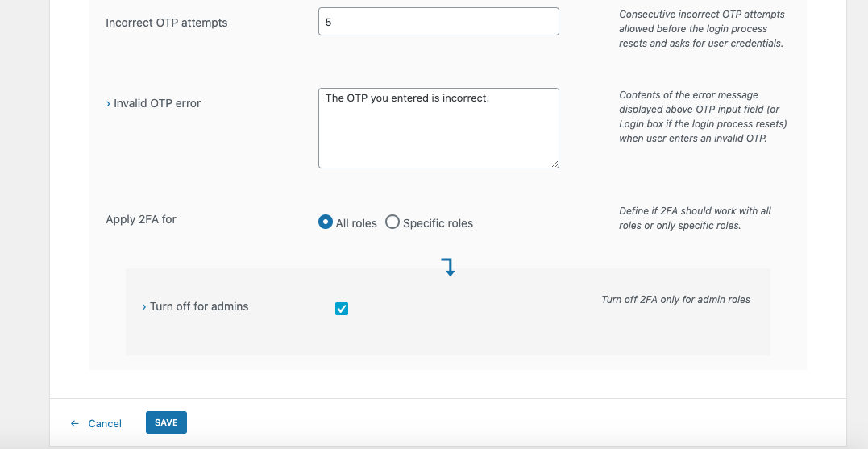
Task: Click inside the Invalid OTP error textarea
Action: point(438,128)
